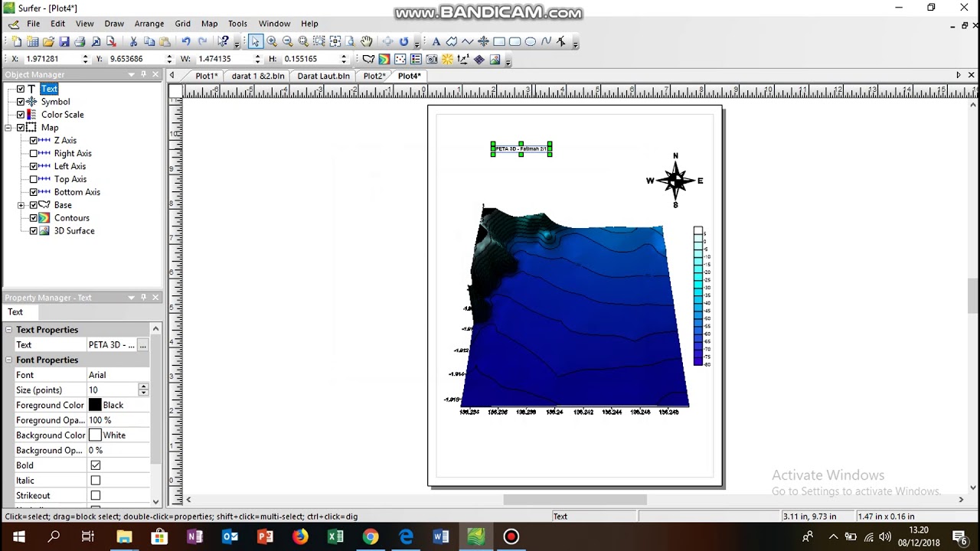Screen dimensions: 980x551
Task: Click the Open file folder icon
Action: pos(48,41)
